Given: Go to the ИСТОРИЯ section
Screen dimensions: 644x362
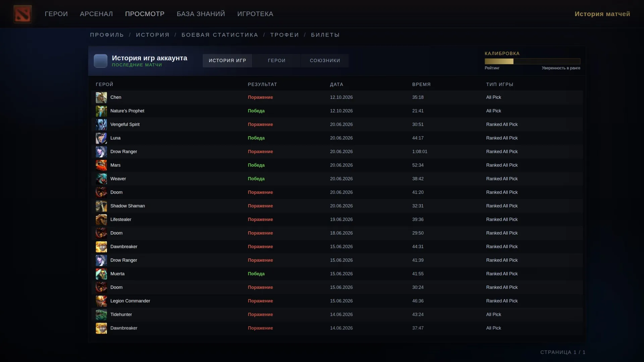Looking at the screenshot, I should 153,35.
